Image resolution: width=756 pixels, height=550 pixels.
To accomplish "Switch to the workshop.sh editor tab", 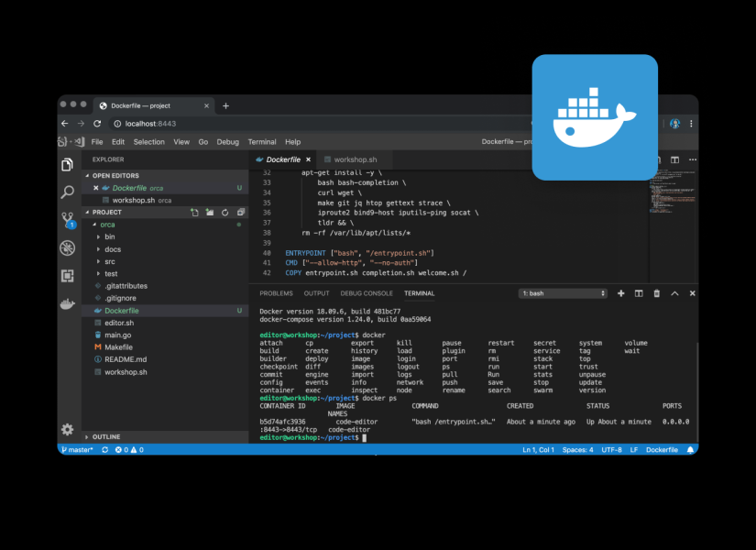I will coord(357,158).
